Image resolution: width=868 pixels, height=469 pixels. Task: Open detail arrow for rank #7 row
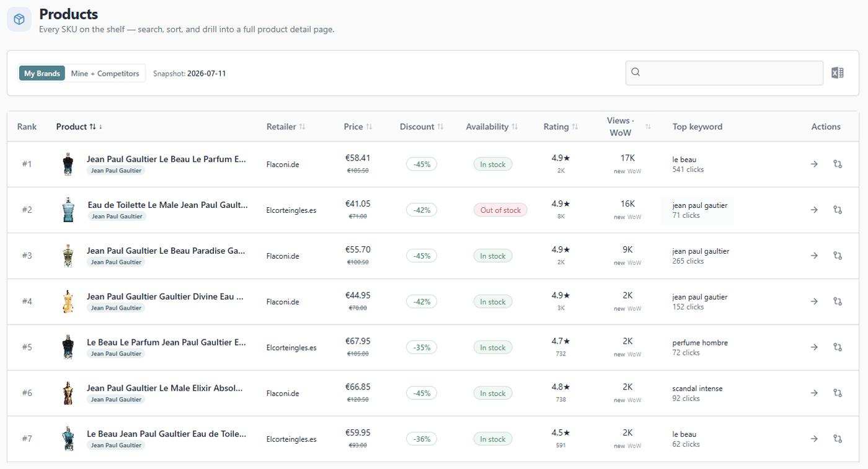point(814,439)
